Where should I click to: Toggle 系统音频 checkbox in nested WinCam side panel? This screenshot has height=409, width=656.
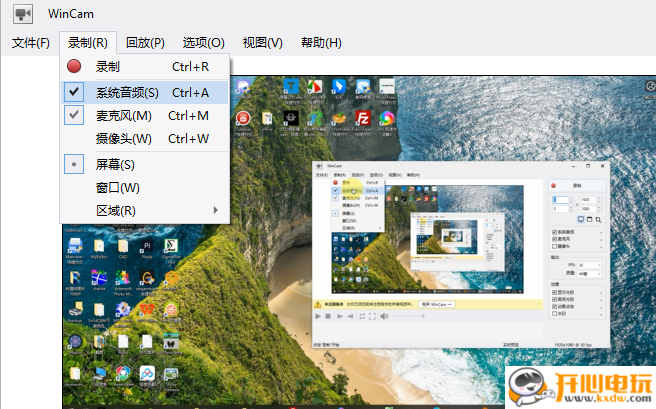pos(554,232)
